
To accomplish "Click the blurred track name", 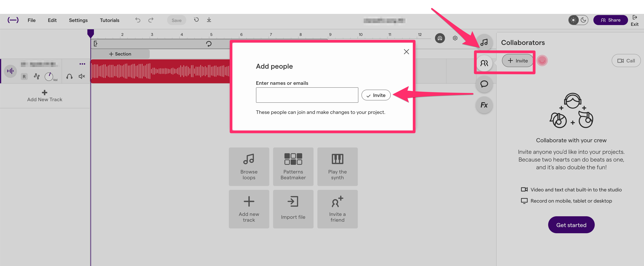I will pos(39,64).
